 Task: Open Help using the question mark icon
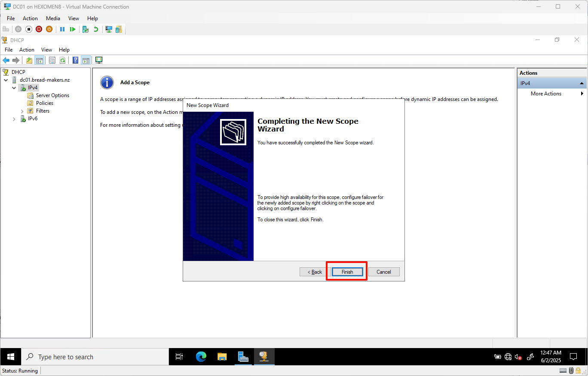pyautogui.click(x=75, y=60)
